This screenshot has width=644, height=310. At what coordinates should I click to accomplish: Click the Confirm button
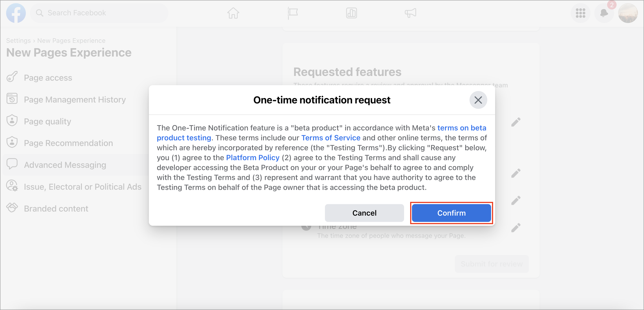pyautogui.click(x=451, y=213)
